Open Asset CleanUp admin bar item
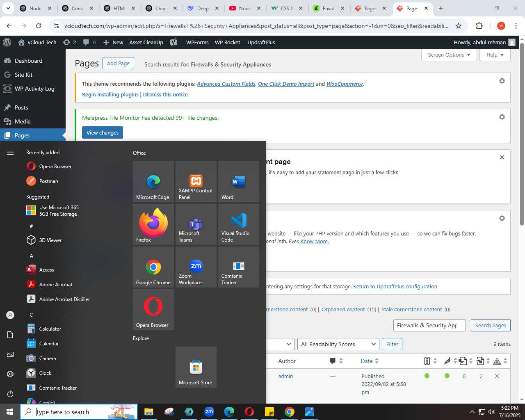 point(146,42)
